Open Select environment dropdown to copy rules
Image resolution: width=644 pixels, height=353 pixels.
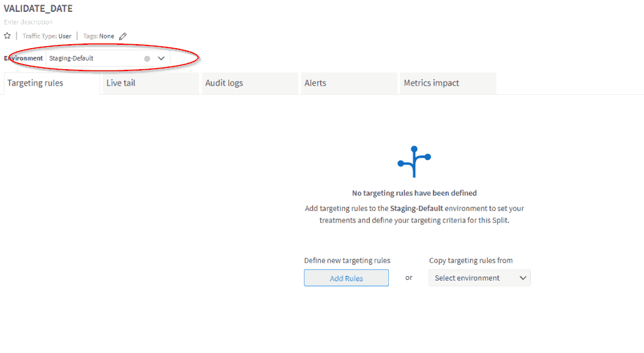tap(479, 278)
